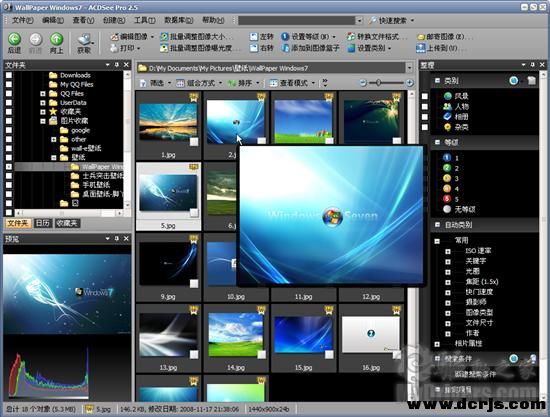This screenshot has width=550, height=417.
Task: Click 添加到图像篮子 add to basket icon
Action: click(285, 48)
